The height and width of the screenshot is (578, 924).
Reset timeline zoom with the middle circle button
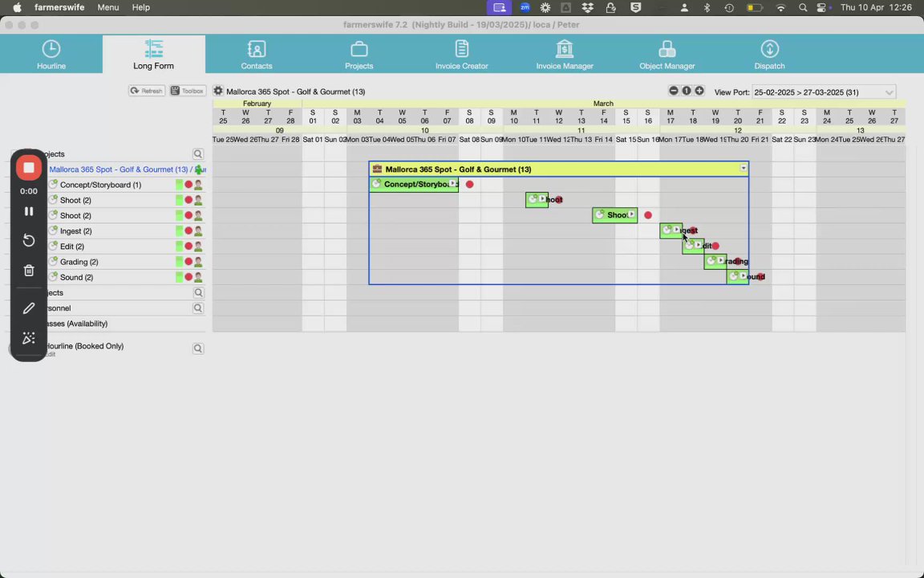(687, 91)
